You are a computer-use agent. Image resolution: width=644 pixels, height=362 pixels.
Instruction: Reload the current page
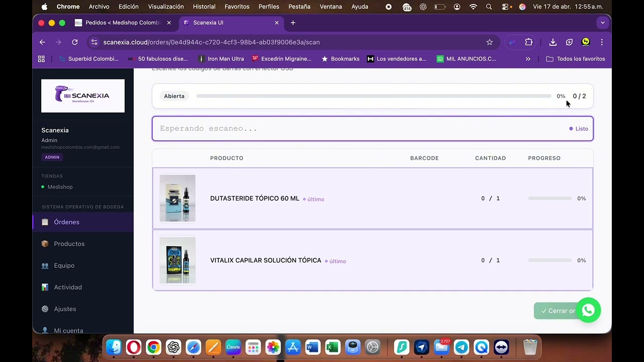point(74,42)
